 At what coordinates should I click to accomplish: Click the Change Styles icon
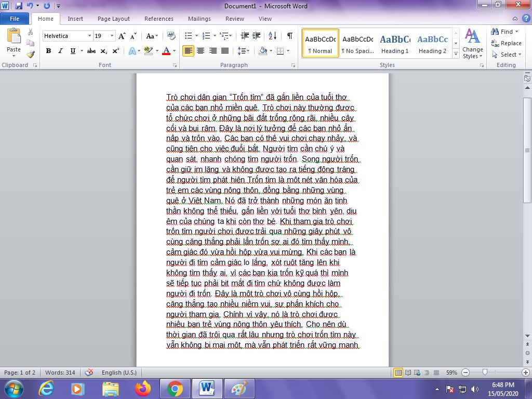(x=472, y=37)
